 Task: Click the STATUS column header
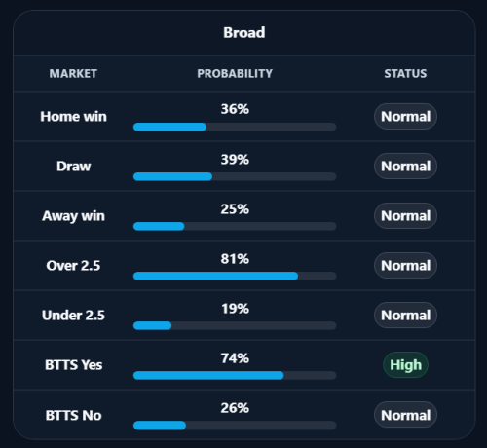[x=405, y=74]
